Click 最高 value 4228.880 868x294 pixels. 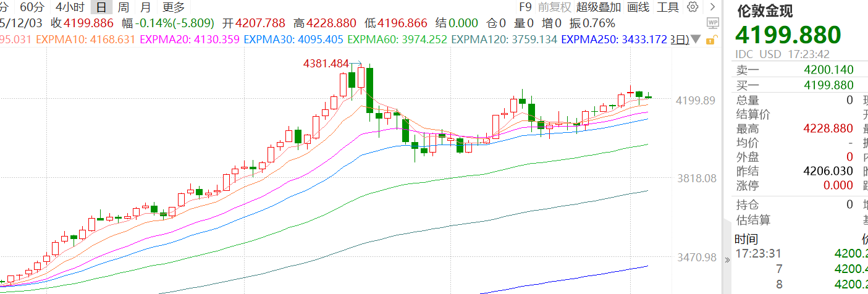click(828, 128)
